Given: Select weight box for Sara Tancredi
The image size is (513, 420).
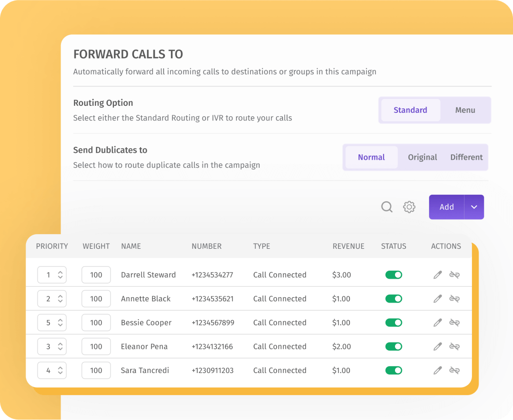Looking at the screenshot, I should (x=96, y=371).
